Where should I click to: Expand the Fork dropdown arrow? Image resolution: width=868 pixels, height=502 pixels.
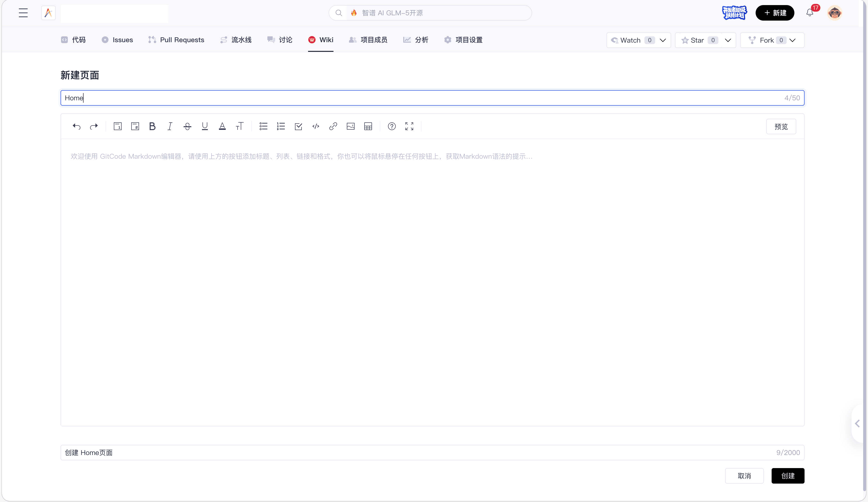pyautogui.click(x=792, y=40)
